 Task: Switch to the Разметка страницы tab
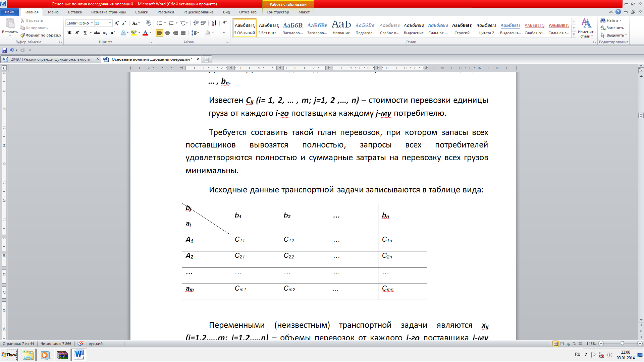tap(108, 12)
